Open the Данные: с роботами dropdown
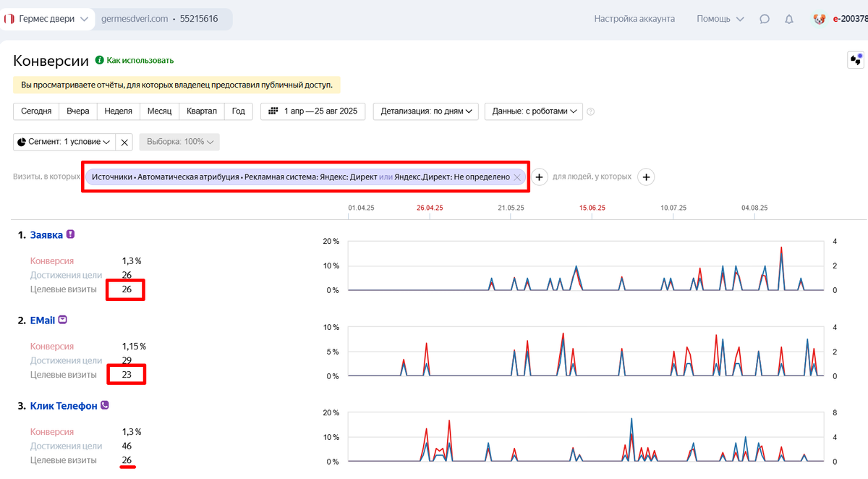Viewport: 868px width, 479px height. tap(534, 111)
